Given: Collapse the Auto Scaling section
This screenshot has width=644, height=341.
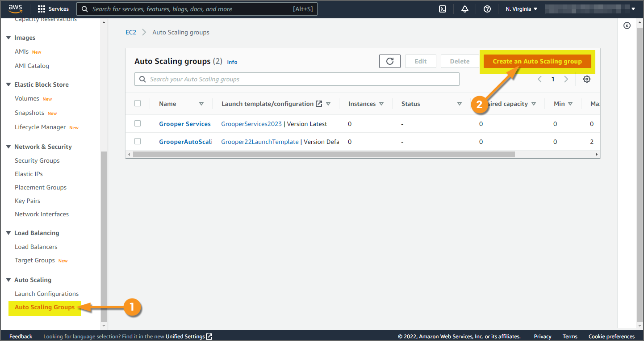Looking at the screenshot, I should pos(8,280).
